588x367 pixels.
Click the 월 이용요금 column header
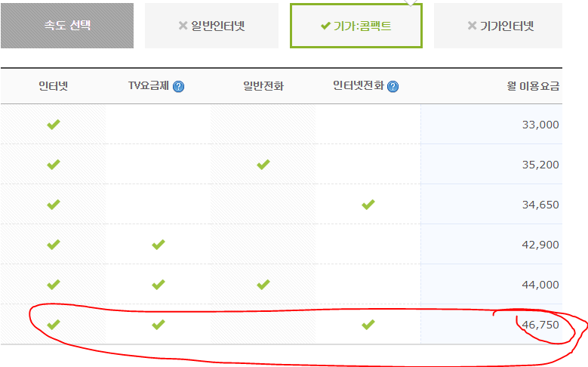click(533, 86)
